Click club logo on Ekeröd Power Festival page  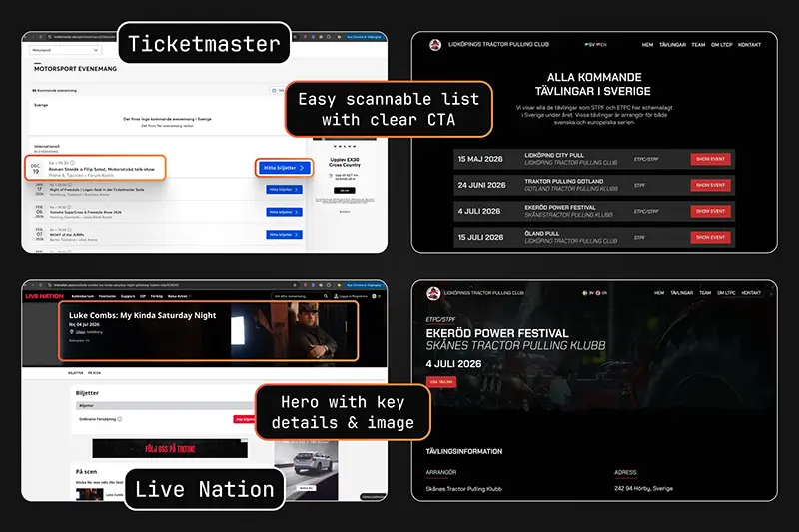433,293
